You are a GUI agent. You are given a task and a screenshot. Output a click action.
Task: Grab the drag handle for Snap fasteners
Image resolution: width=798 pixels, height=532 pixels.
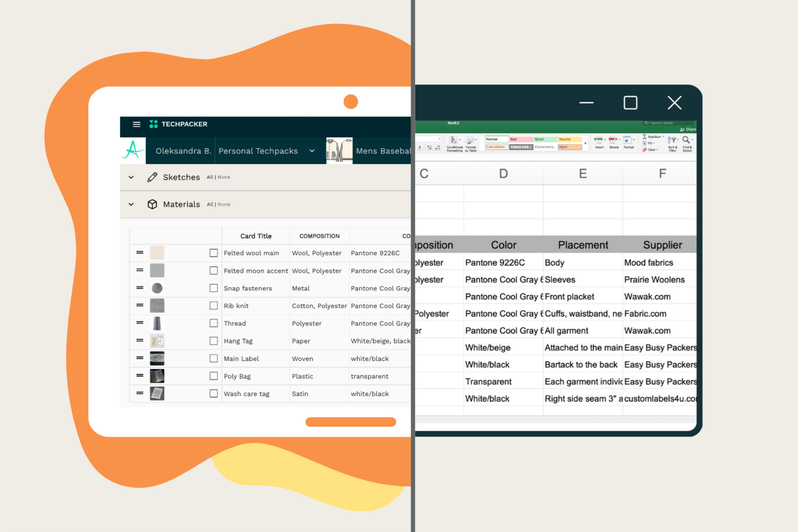click(140, 287)
